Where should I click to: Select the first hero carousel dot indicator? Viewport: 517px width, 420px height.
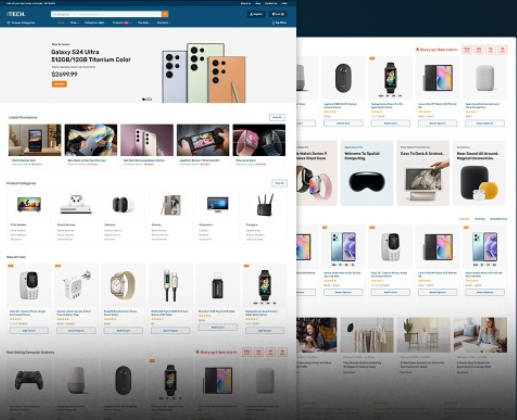pyautogui.click(x=144, y=99)
